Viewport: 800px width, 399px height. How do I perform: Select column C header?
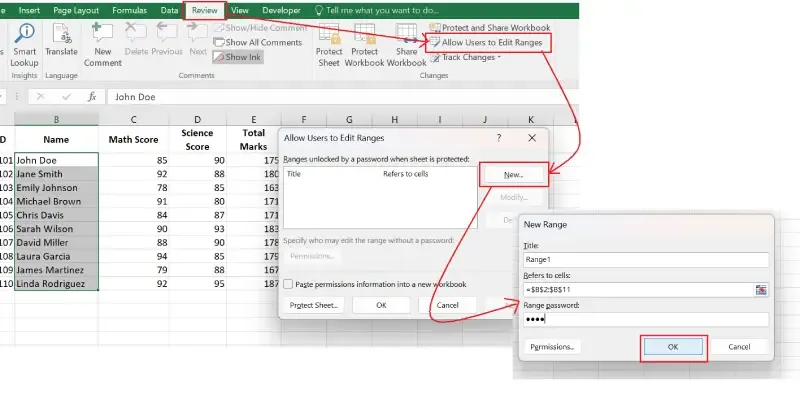[134, 119]
